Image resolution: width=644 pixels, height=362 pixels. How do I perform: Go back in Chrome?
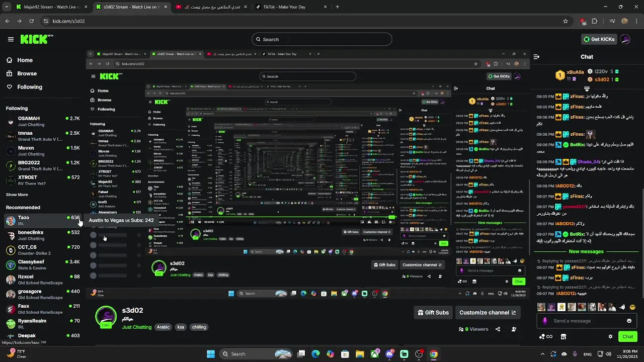point(7,21)
